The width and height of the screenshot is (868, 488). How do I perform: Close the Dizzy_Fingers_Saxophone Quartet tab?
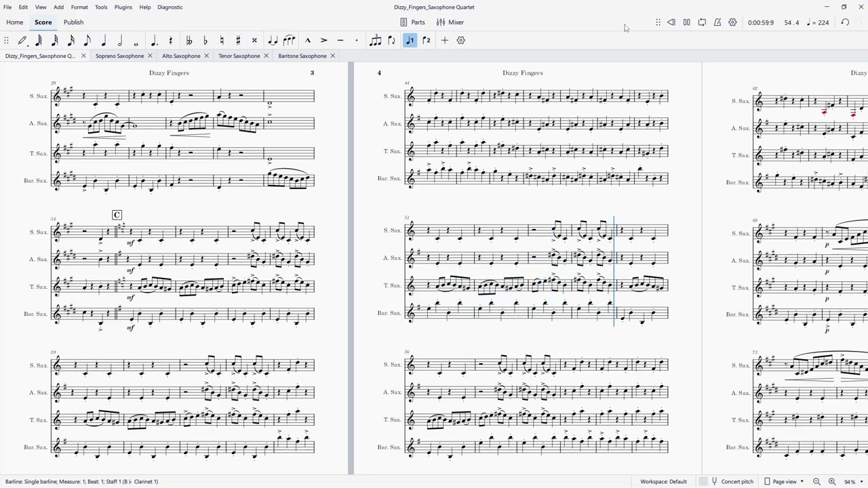[x=83, y=56]
